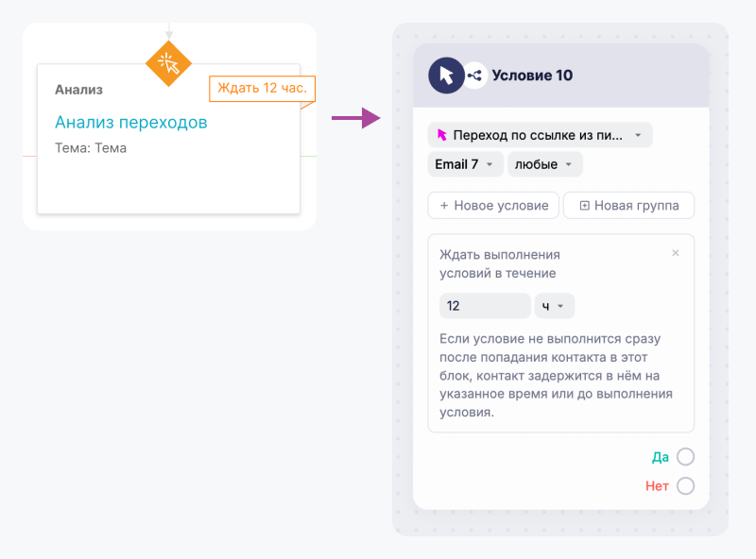
Task: Select the Нет branch radio circle
Action: click(687, 485)
